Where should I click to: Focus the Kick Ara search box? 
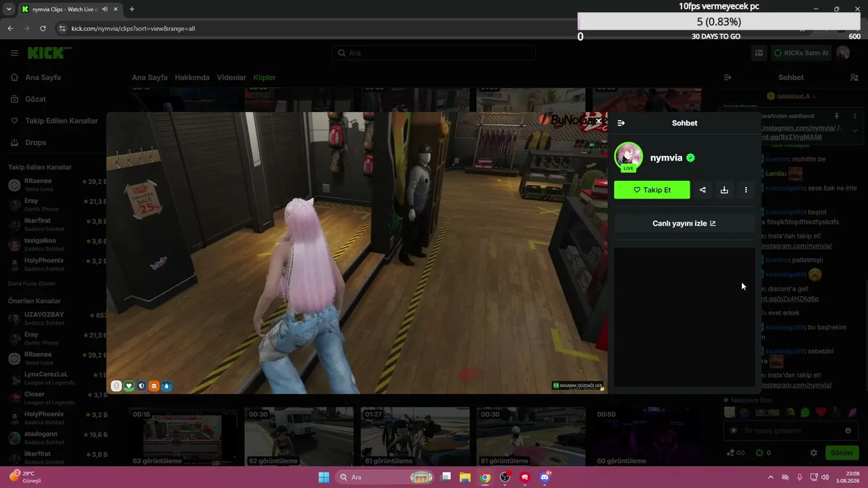[x=434, y=53]
